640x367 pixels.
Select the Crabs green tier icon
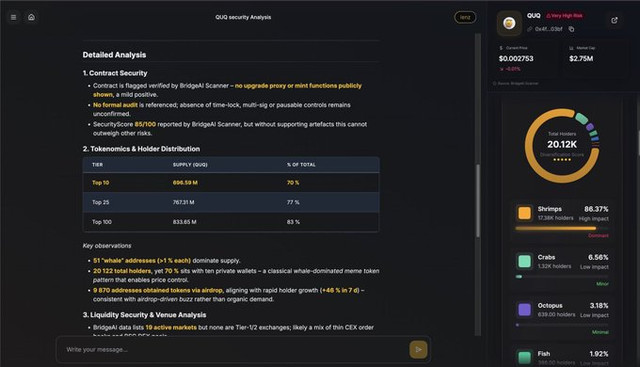pyautogui.click(x=524, y=261)
